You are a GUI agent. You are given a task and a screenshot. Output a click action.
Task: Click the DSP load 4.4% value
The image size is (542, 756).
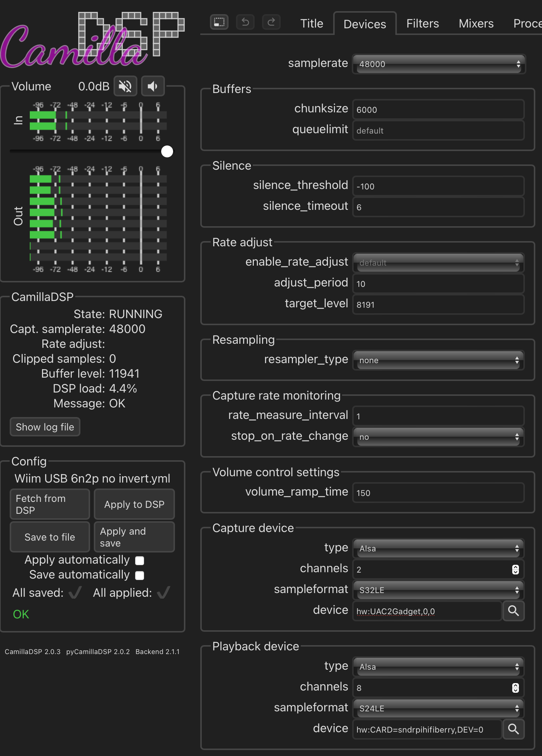point(123,388)
